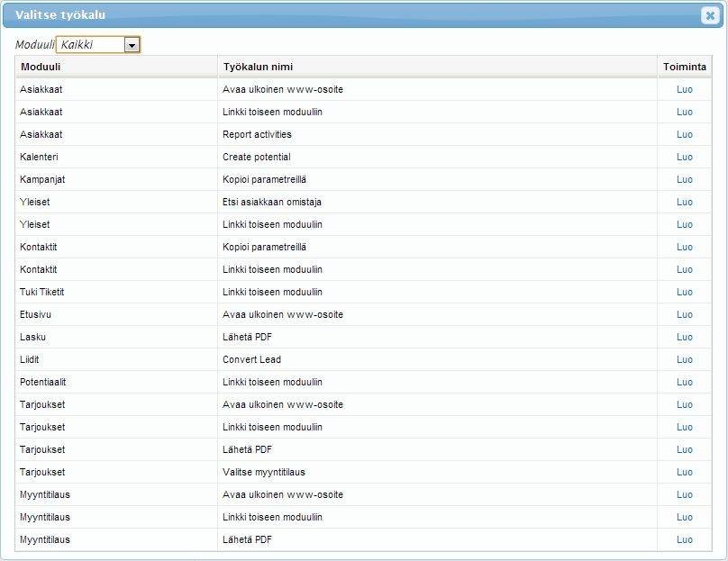Click Luo for Kontaktit Kopioi parametreillä
The image size is (728, 561).
(684, 247)
